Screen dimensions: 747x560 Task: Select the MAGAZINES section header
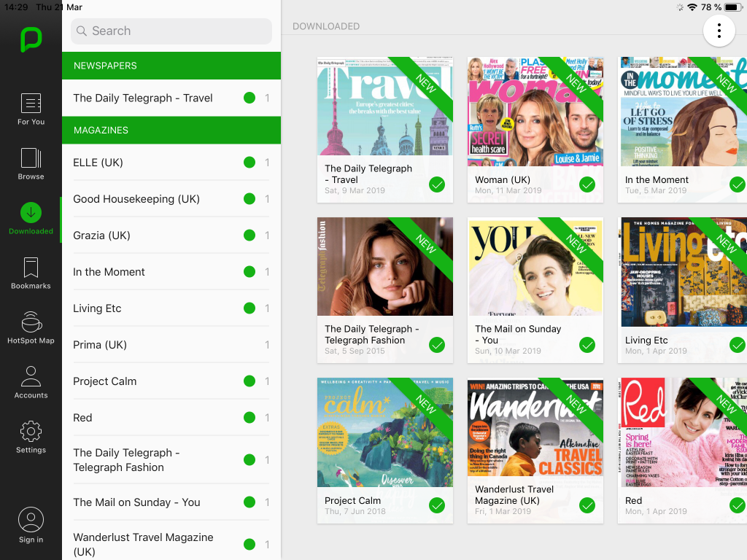pos(171,130)
